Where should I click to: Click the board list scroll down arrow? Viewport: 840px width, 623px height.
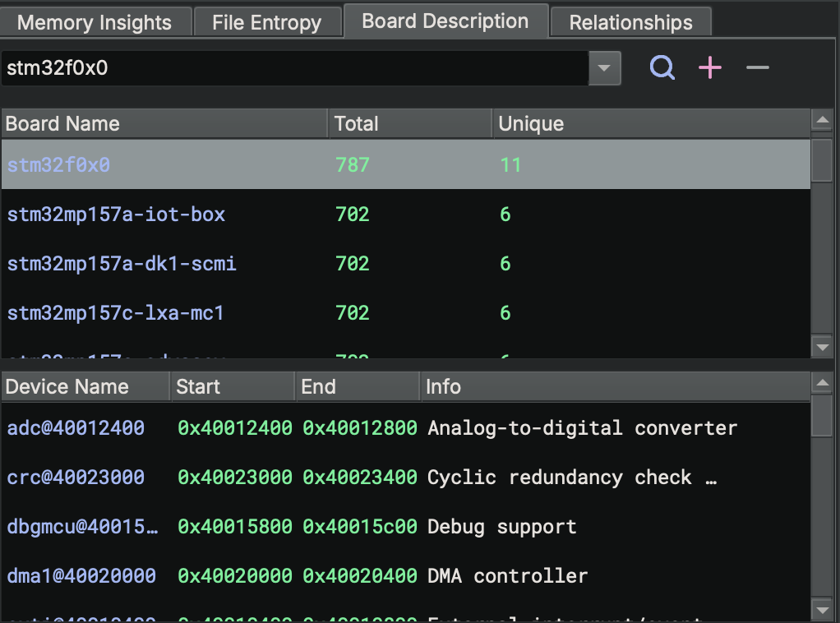(822, 347)
